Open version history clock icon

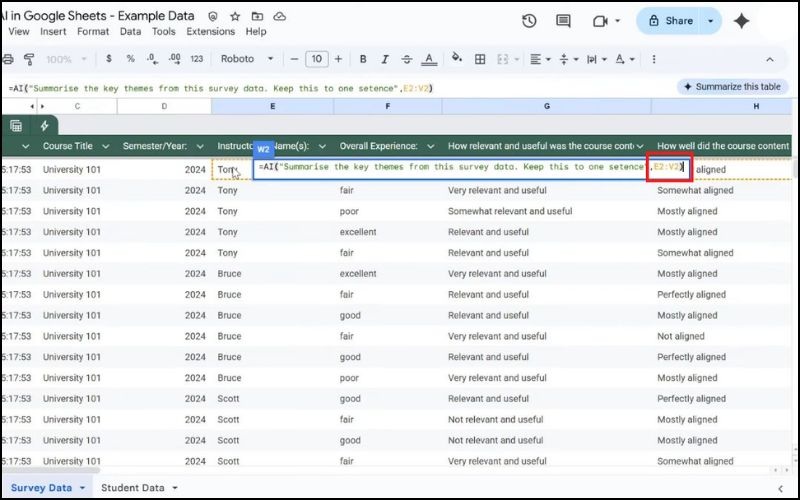pyautogui.click(x=529, y=21)
